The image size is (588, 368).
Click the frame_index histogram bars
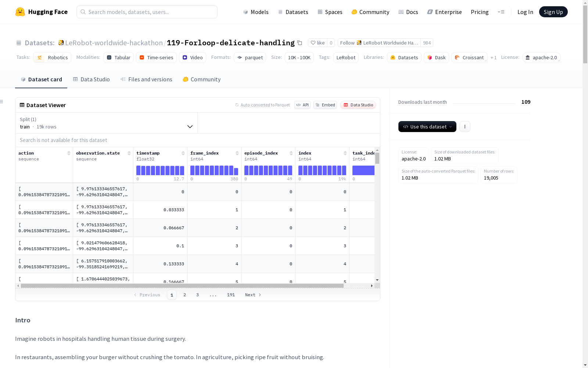click(x=214, y=170)
